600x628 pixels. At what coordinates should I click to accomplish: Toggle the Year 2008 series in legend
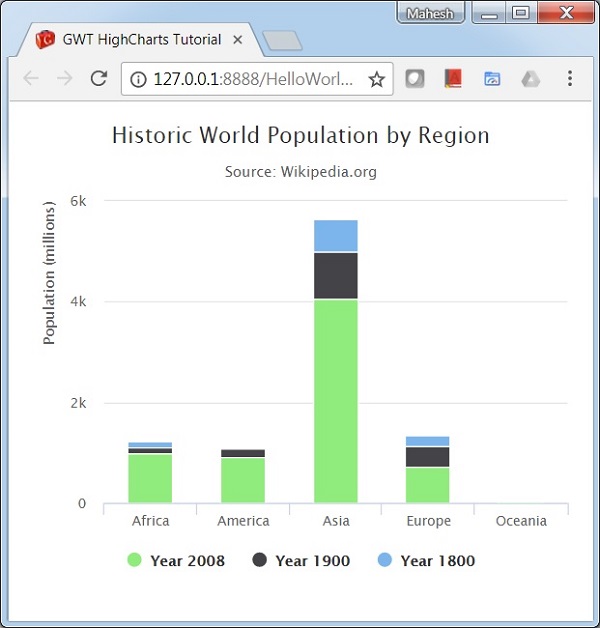click(177, 560)
